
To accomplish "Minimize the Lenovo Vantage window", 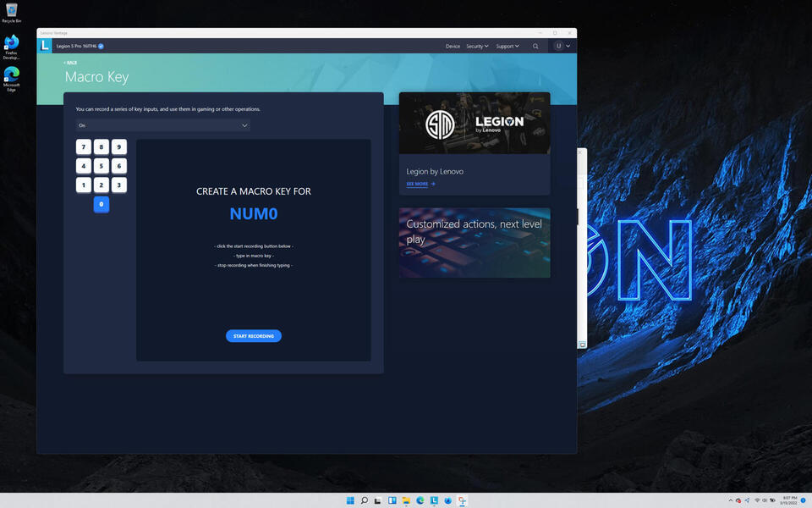I will coord(540,33).
